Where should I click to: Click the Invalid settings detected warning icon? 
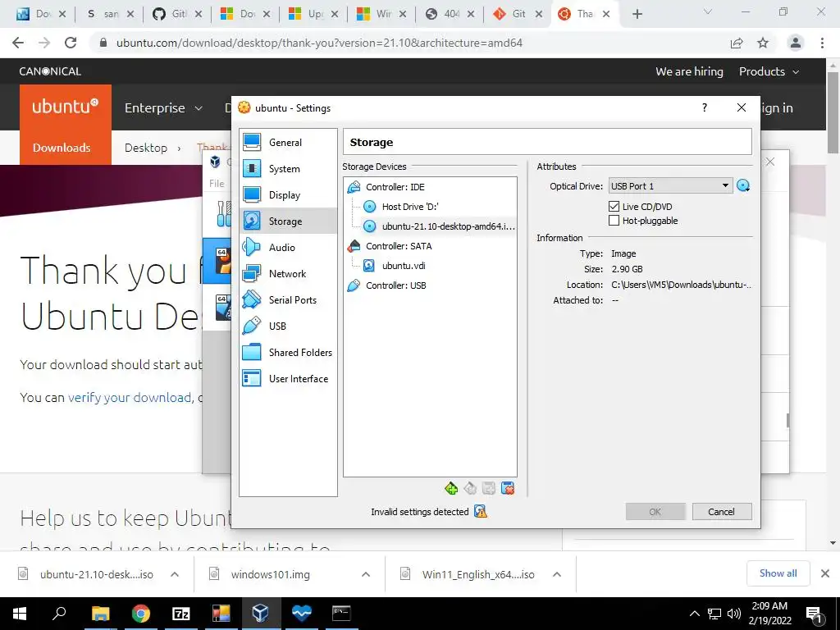pyautogui.click(x=481, y=512)
